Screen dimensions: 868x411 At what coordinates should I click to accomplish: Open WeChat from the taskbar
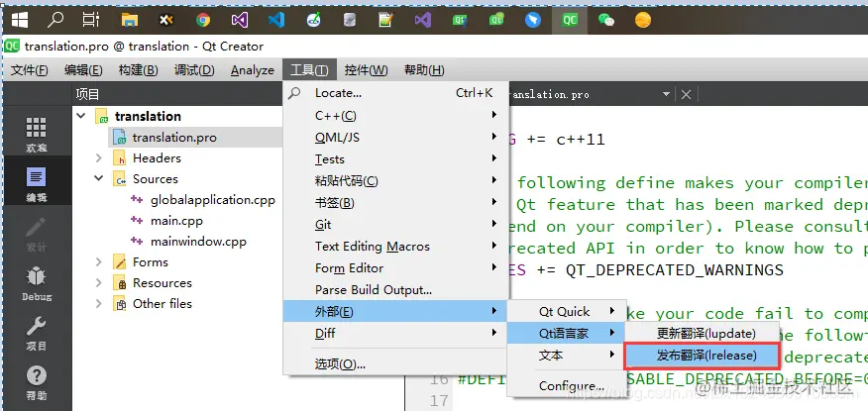606,21
